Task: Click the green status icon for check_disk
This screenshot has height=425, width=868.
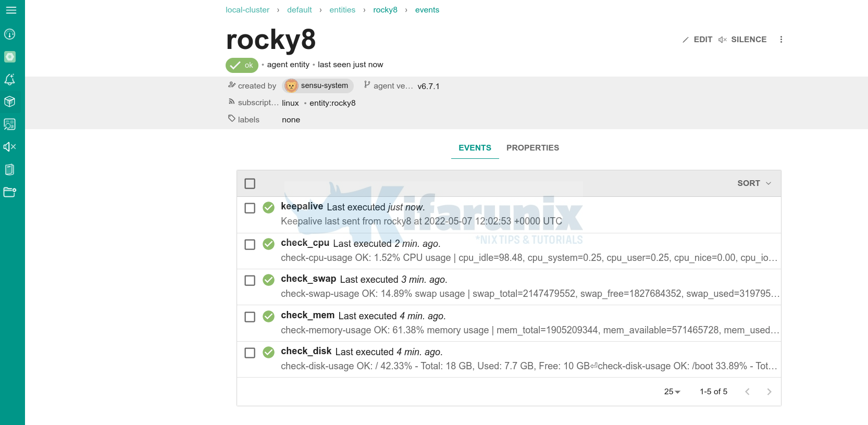Action: click(269, 353)
